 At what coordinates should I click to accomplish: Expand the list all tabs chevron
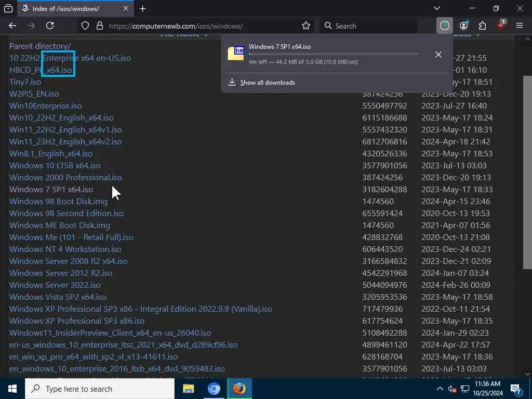437,8
